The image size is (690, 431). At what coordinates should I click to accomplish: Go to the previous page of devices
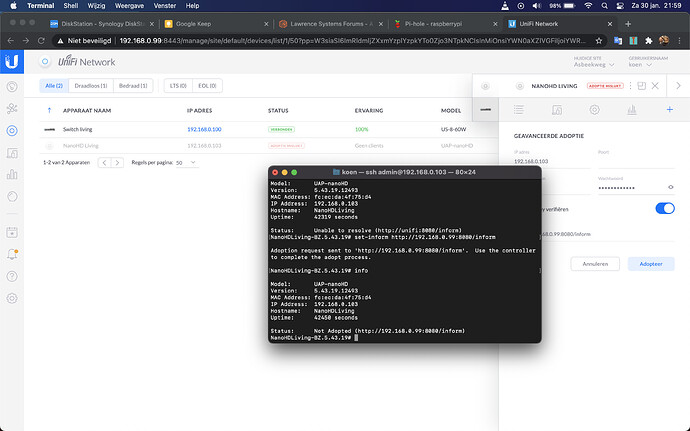coord(104,162)
